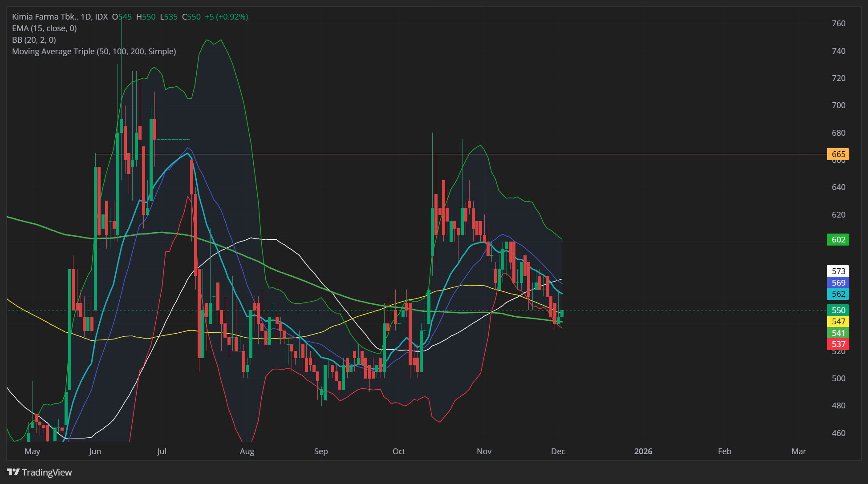Screen dimensions: 868x484
Task: Click the green 541 price label
Action: [x=838, y=333]
